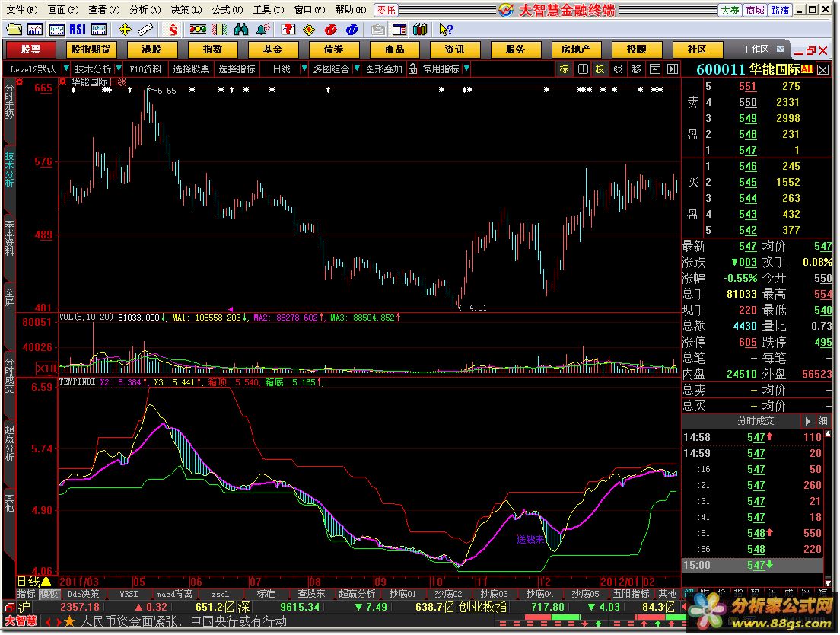Click the 日线 yellow triangle at chart bottom
Image resolution: width=840 pixels, height=635 pixels.
[46, 582]
